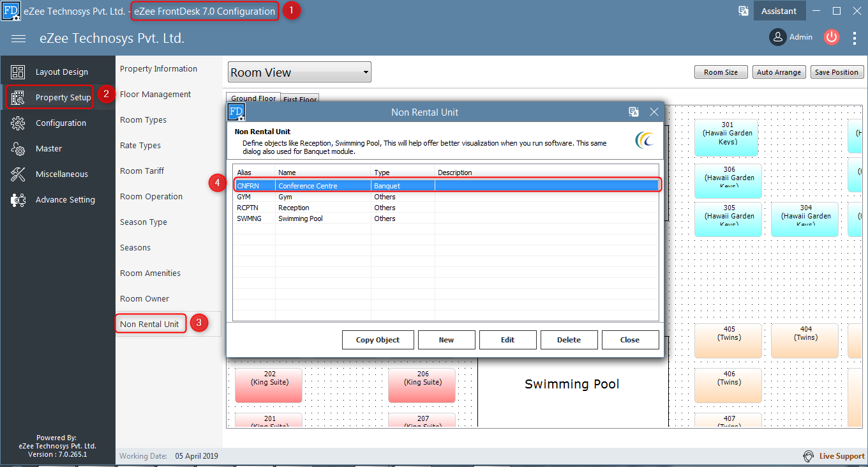Select room 404 Twins tile

(x=805, y=341)
